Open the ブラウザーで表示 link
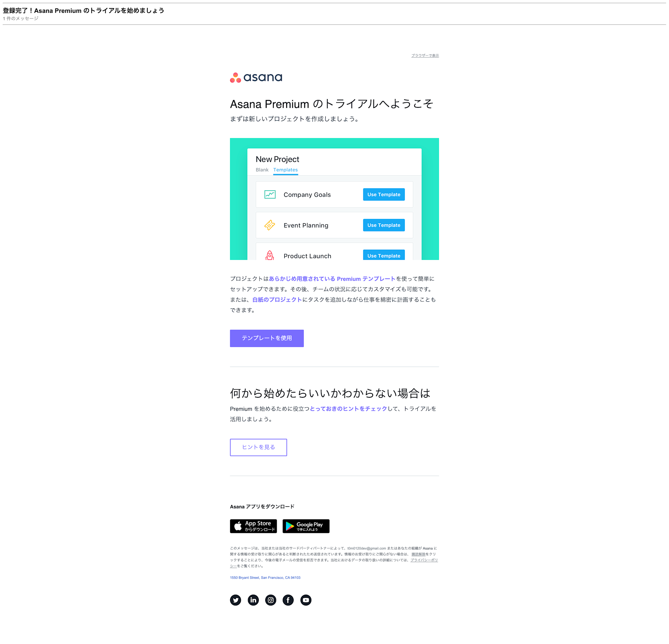 click(425, 55)
